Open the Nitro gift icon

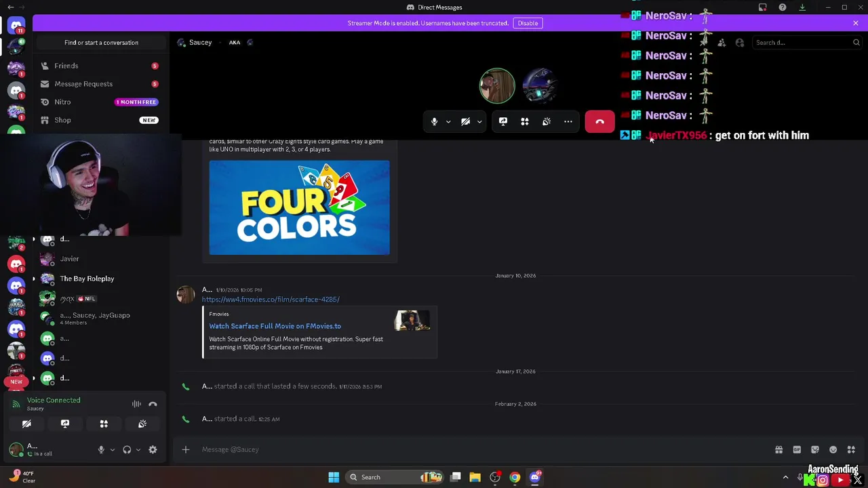(x=778, y=449)
